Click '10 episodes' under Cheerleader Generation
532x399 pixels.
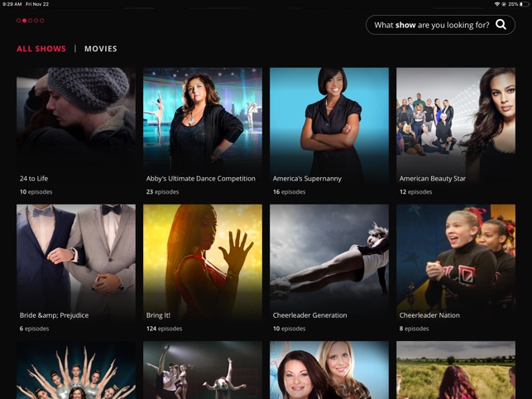point(289,329)
